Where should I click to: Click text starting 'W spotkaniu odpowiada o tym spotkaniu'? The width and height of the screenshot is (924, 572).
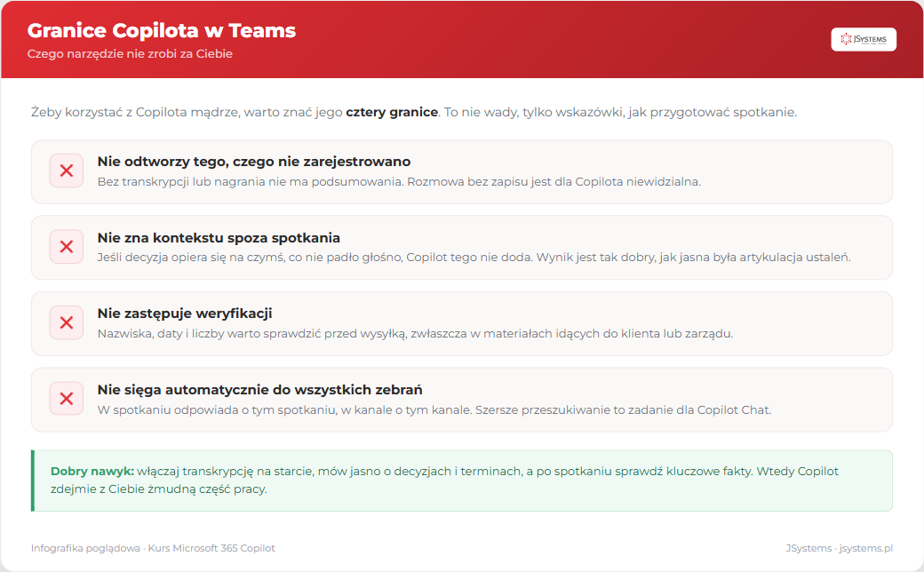434,410
